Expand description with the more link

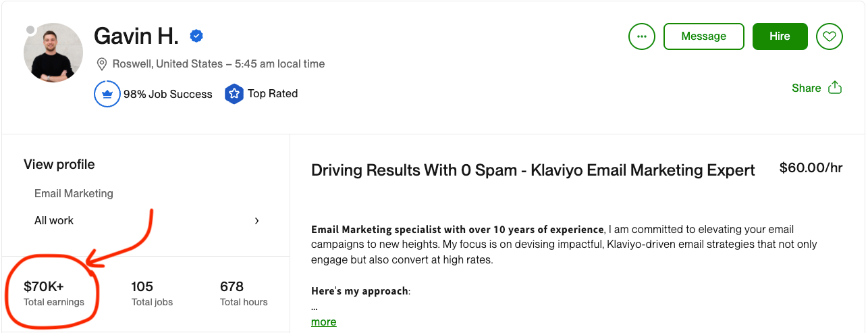click(323, 322)
